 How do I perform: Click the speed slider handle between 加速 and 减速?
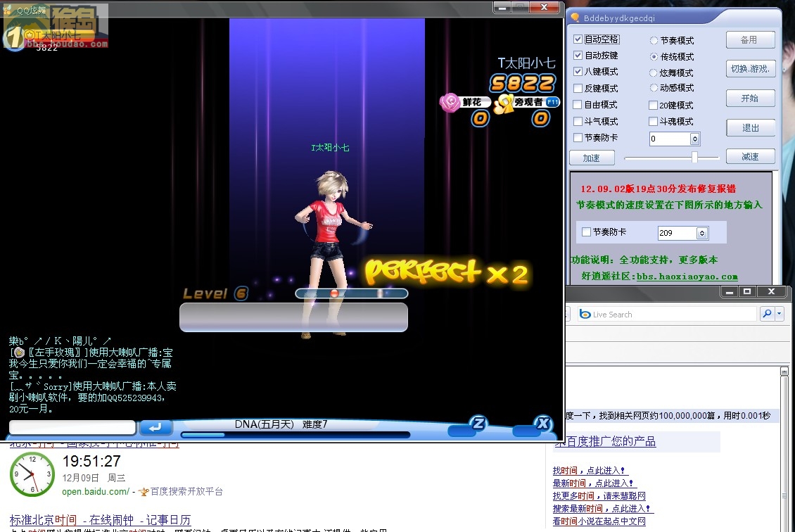(x=694, y=157)
